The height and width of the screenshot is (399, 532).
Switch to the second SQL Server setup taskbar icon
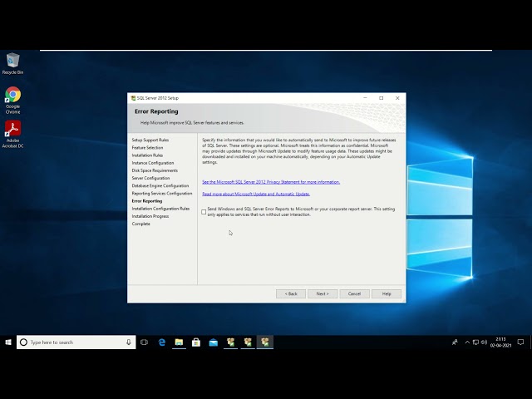pyautogui.click(x=248, y=342)
